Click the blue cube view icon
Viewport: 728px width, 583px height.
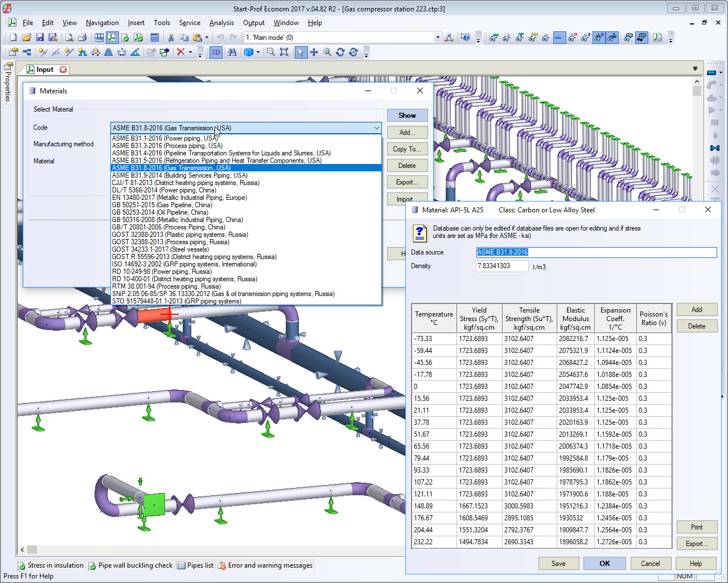248,52
